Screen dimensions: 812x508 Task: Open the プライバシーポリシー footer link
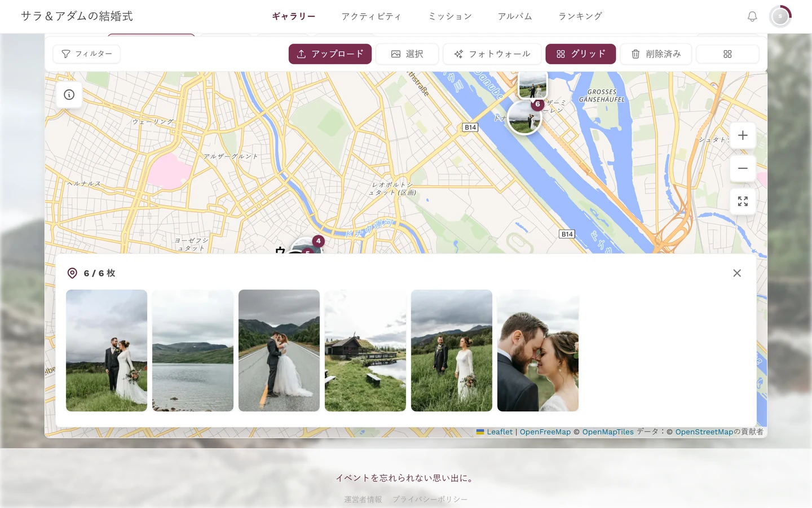[x=430, y=500]
